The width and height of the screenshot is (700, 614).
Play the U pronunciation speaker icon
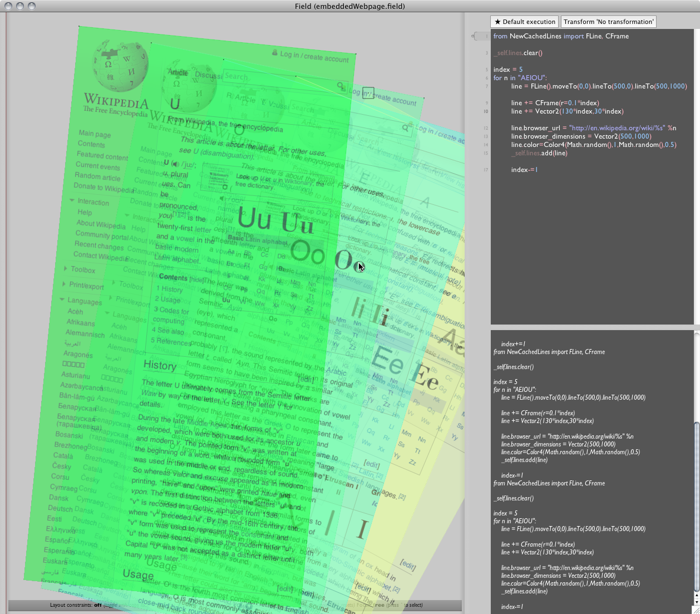coord(175,164)
